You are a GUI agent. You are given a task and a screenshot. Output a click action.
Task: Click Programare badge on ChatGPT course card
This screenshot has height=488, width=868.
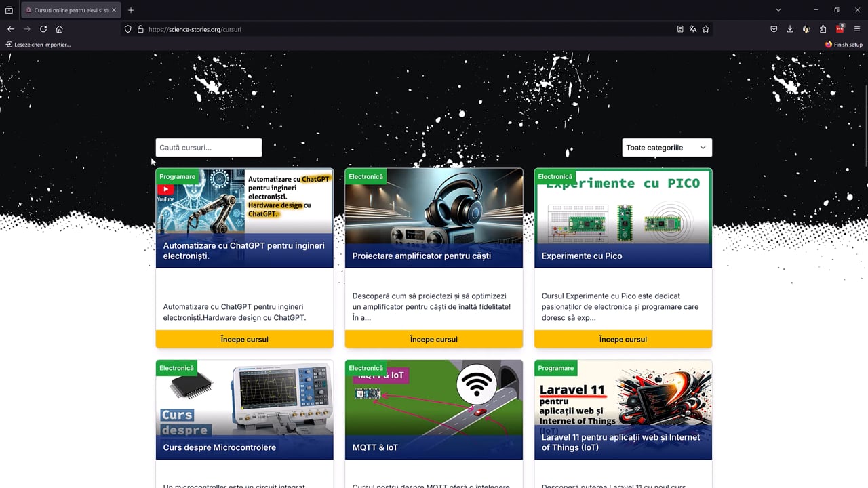(x=178, y=176)
